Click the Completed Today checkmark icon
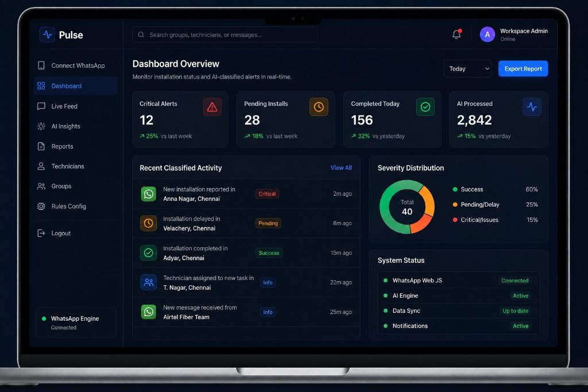This screenshot has width=588, height=392. pyautogui.click(x=425, y=107)
